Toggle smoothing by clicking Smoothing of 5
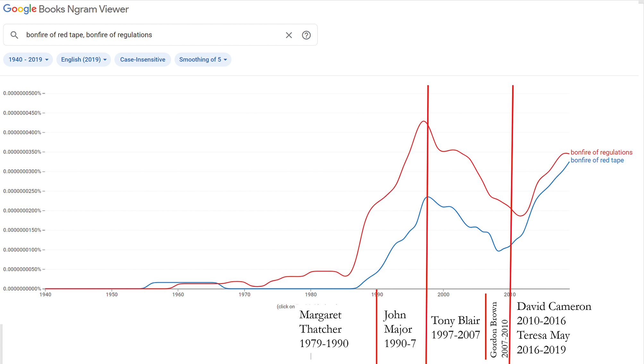 pos(200,59)
